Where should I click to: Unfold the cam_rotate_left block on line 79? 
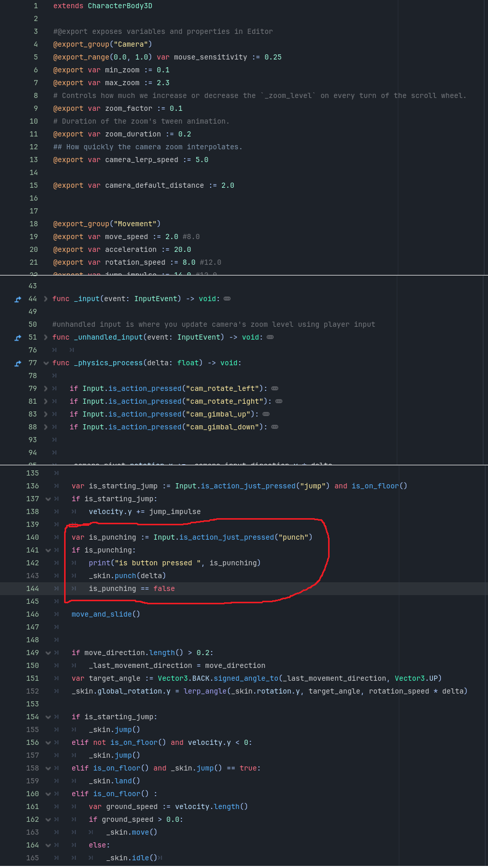click(x=46, y=388)
